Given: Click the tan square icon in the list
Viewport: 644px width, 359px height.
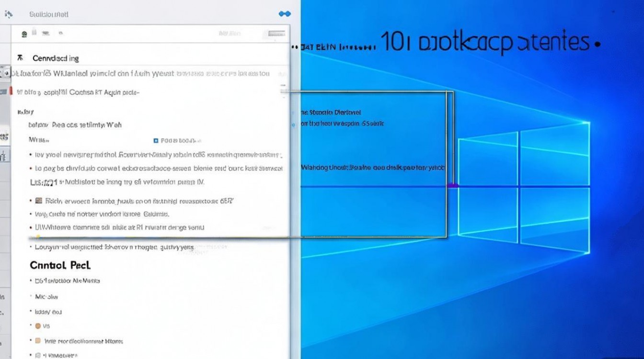Looking at the screenshot, I should (x=38, y=341).
